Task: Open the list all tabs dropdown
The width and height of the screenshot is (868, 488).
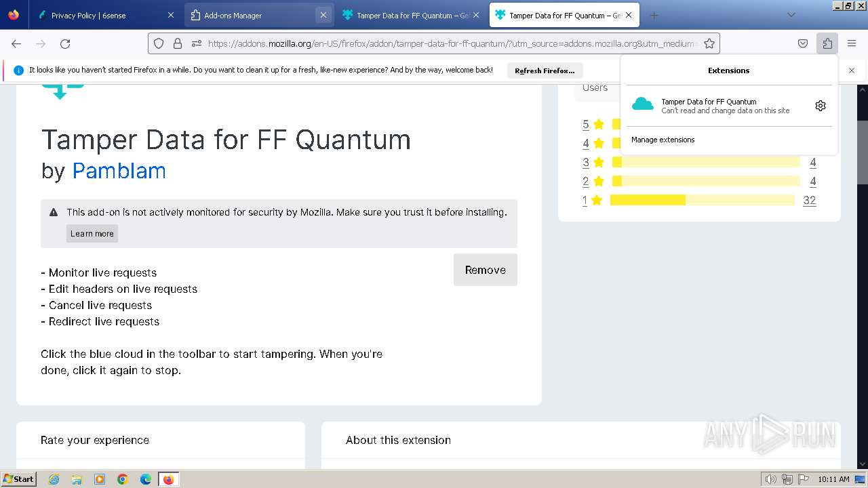Action: click(x=791, y=15)
